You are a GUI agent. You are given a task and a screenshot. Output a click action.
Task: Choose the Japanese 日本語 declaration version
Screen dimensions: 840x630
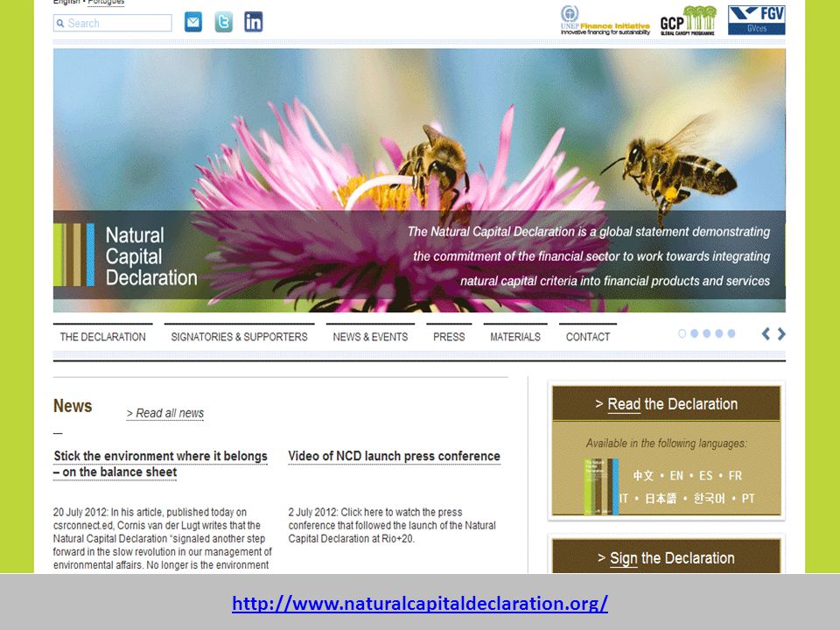[x=661, y=499]
